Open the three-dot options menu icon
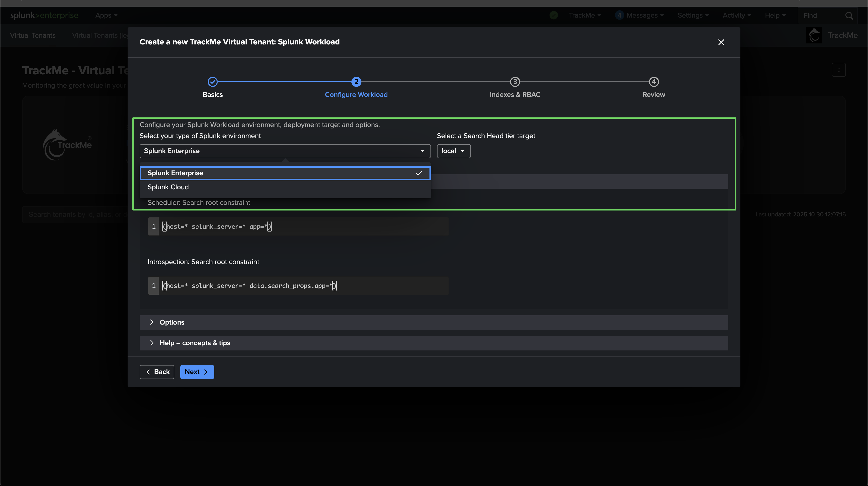 coord(839,70)
